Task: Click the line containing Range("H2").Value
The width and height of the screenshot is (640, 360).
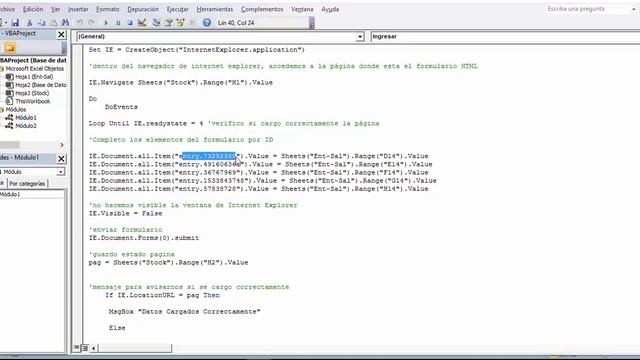Action: click(168, 262)
